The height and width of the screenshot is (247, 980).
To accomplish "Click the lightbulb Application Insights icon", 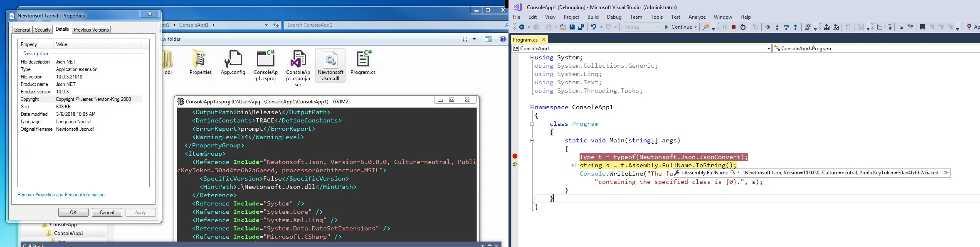I will coord(969,27).
